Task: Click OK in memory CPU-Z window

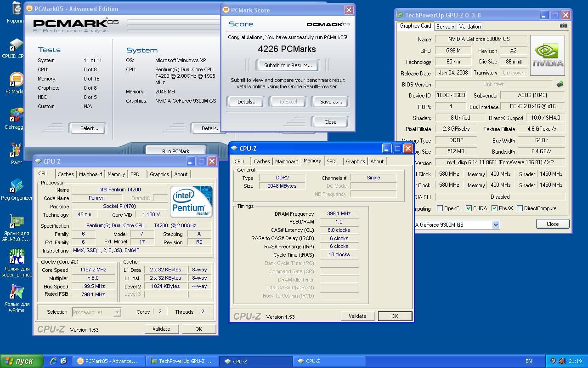Action: tap(395, 316)
